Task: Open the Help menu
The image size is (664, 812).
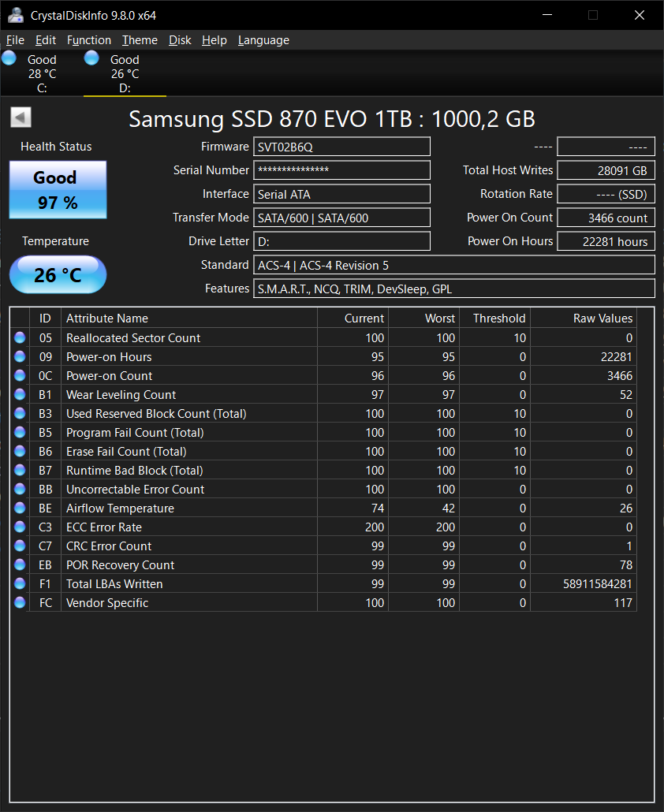Action: [x=214, y=40]
